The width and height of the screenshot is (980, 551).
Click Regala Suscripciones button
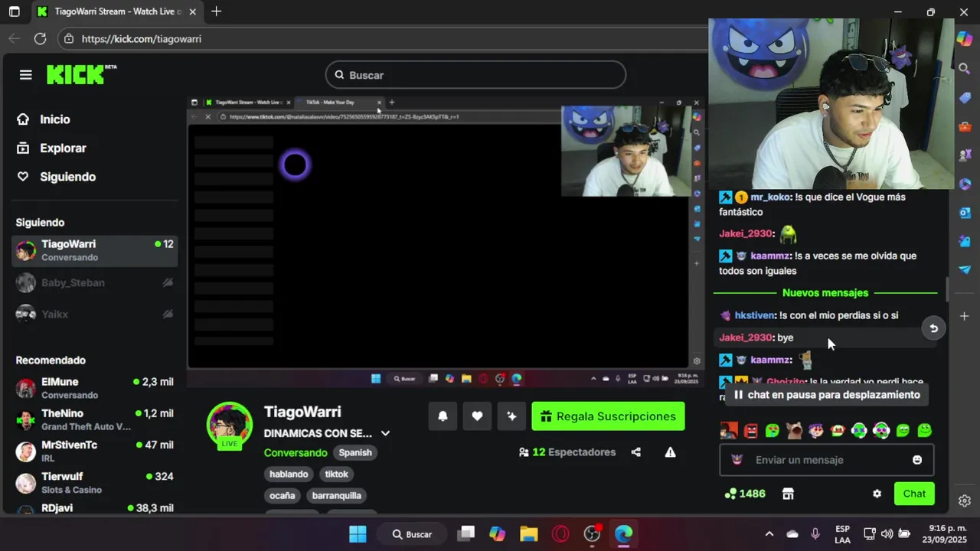(608, 416)
